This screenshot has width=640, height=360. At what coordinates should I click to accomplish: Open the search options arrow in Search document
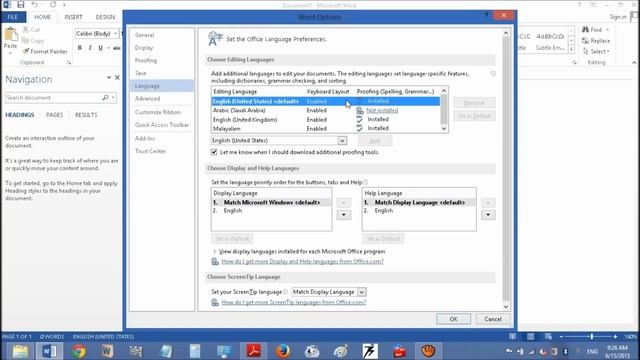(113, 98)
